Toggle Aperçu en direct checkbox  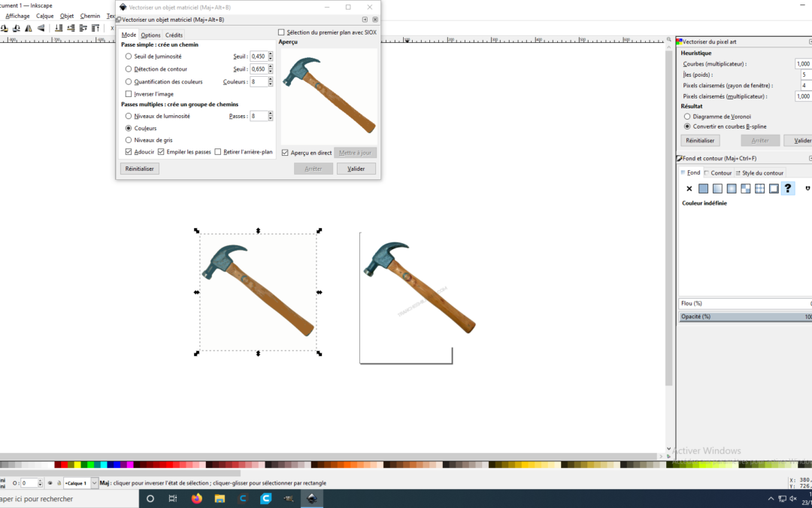[285, 152]
